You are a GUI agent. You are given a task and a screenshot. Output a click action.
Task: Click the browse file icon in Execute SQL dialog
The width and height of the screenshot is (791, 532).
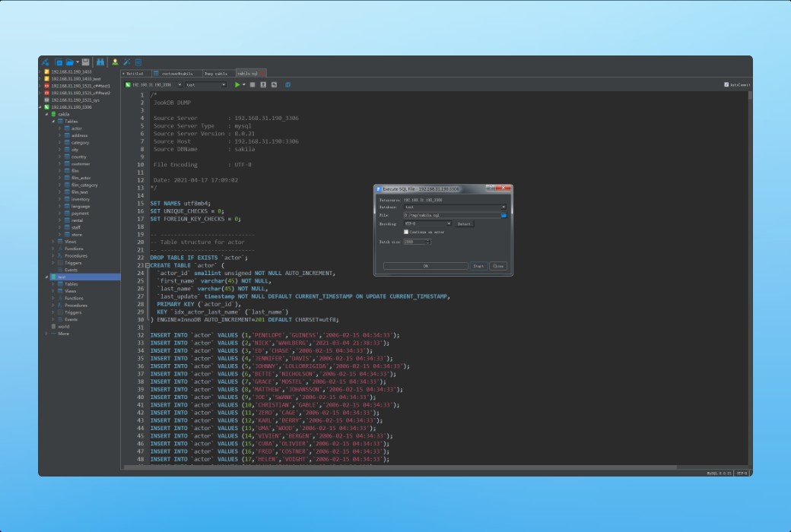click(x=504, y=215)
